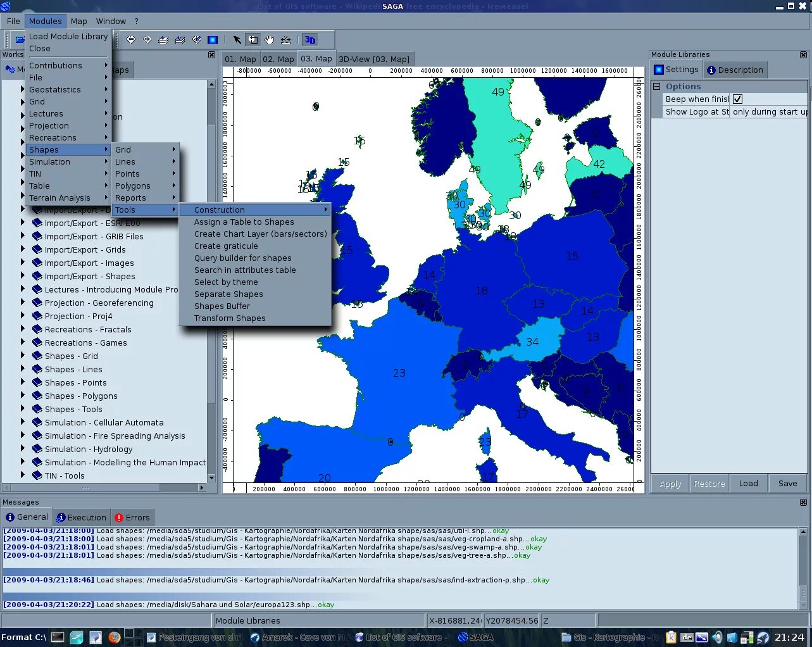Toggle the Beep when finished checkbox

(737, 99)
